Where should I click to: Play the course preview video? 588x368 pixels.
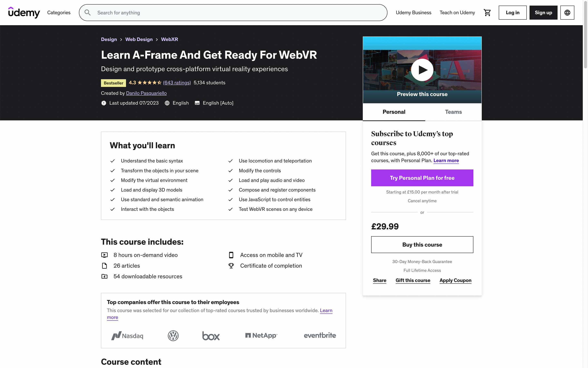[422, 70]
